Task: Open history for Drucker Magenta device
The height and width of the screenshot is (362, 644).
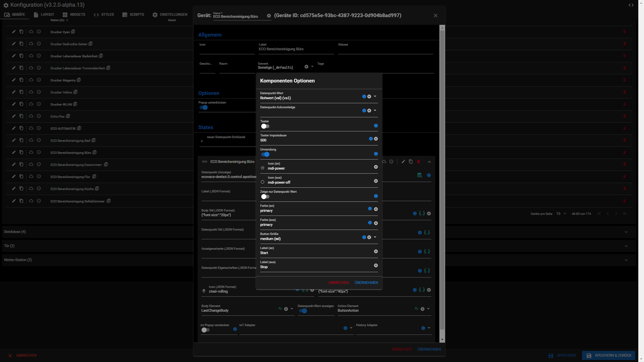Action: point(39,80)
